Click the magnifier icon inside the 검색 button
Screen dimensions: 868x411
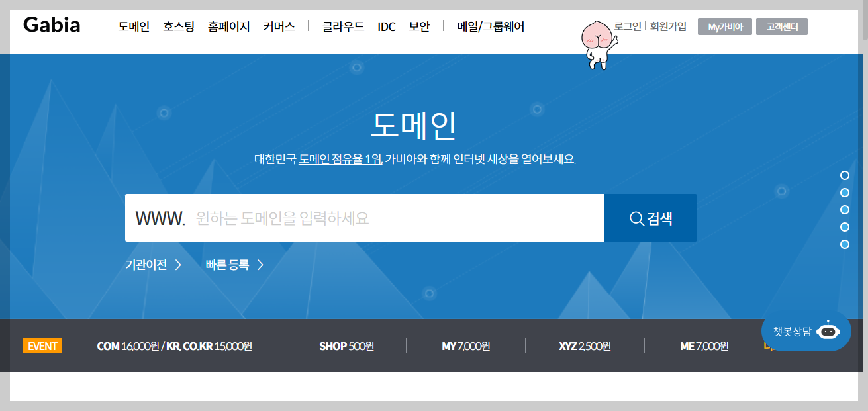tap(636, 217)
